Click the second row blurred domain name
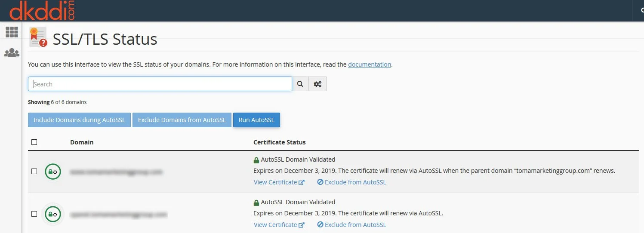This screenshot has height=233, width=644. tap(118, 214)
